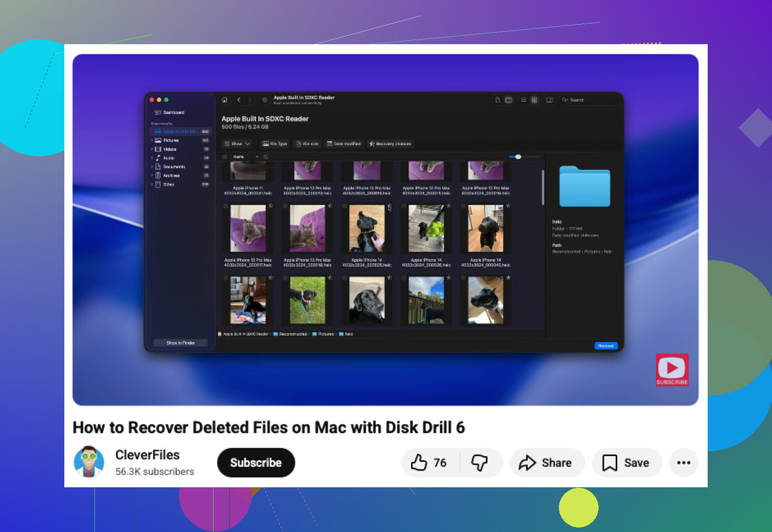This screenshot has width=772, height=532.
Task: Open the CleverFiles channel name link
Action: (x=147, y=455)
